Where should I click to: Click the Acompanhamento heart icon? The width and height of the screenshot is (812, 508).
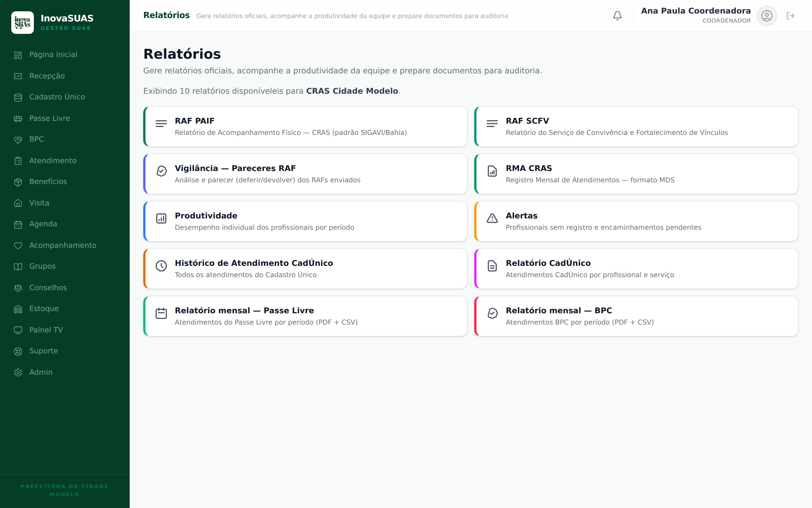(18, 246)
